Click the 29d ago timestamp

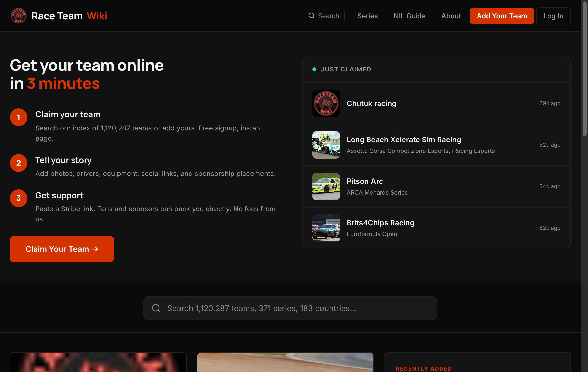(550, 103)
